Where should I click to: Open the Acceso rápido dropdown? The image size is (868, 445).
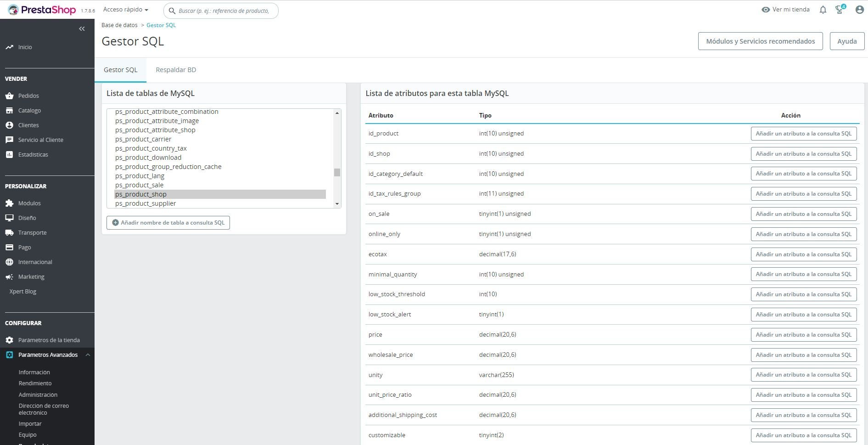click(x=126, y=10)
